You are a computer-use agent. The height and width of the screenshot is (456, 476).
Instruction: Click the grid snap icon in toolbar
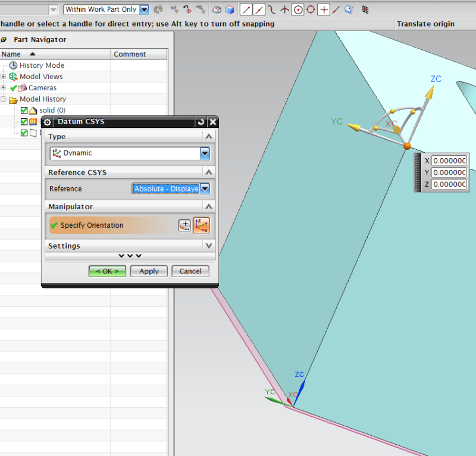point(365,10)
